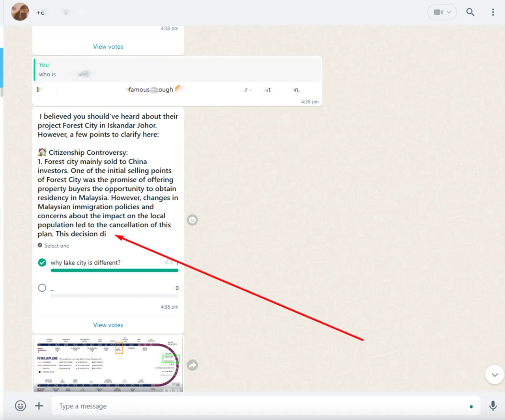Open the emoji picker

pos(20,406)
